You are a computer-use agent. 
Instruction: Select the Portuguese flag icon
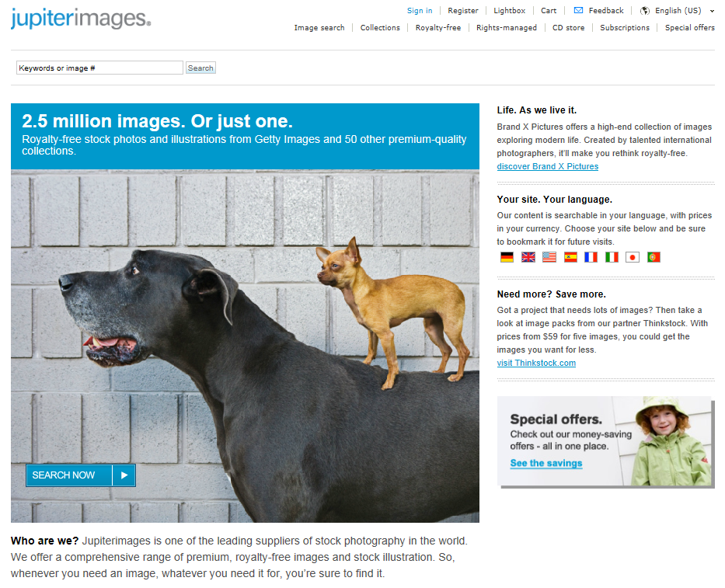pyautogui.click(x=654, y=257)
